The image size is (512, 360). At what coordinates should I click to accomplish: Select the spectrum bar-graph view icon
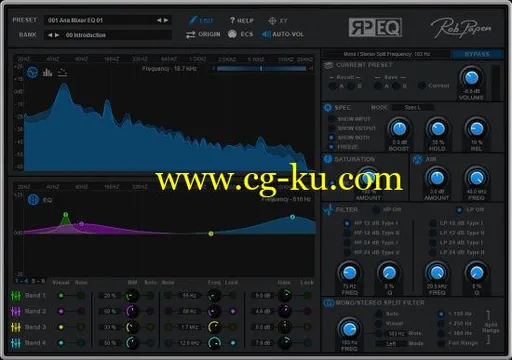pyautogui.click(x=47, y=72)
